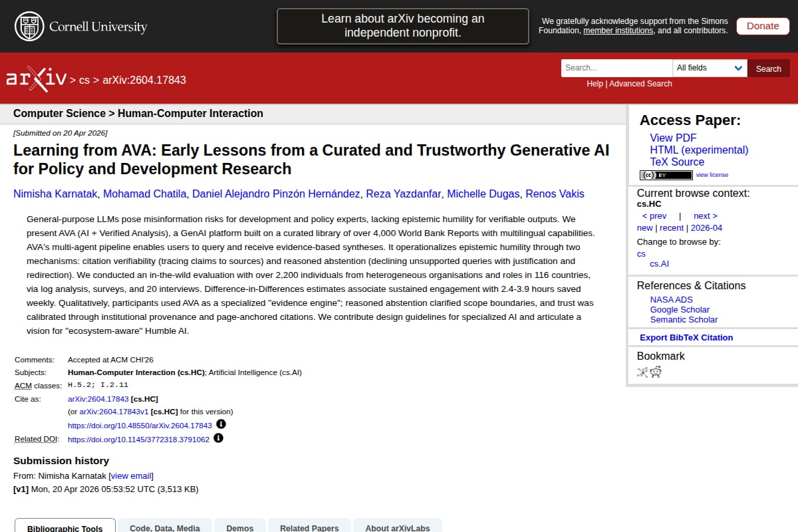Viewport: 798px width, 532px height.
Task: Donate to arXiv
Action: pyautogui.click(x=763, y=27)
